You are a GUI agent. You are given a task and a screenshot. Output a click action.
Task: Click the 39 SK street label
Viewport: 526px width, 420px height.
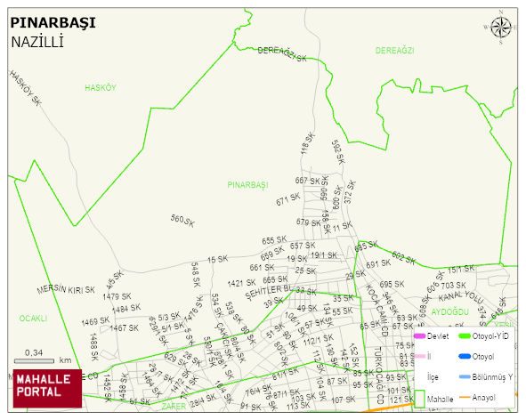(x=273, y=303)
